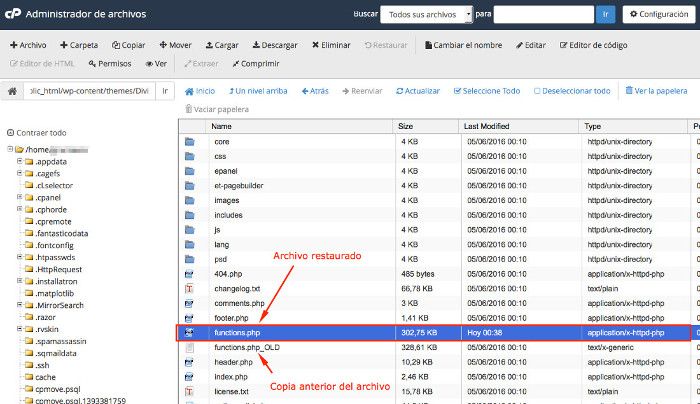Click the includes folder icon
The image size is (700, 404).
tap(190, 215)
